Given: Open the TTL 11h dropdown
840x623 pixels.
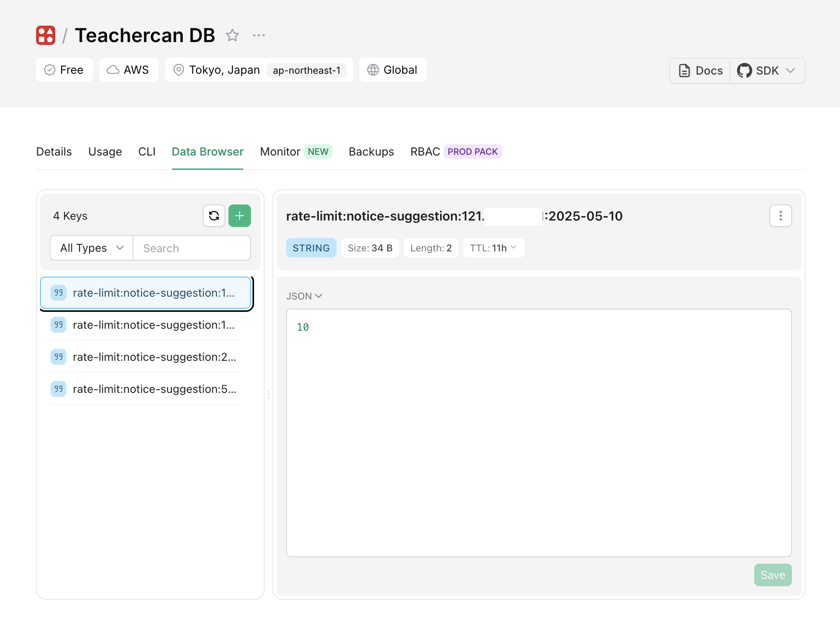Looking at the screenshot, I should pos(493,248).
